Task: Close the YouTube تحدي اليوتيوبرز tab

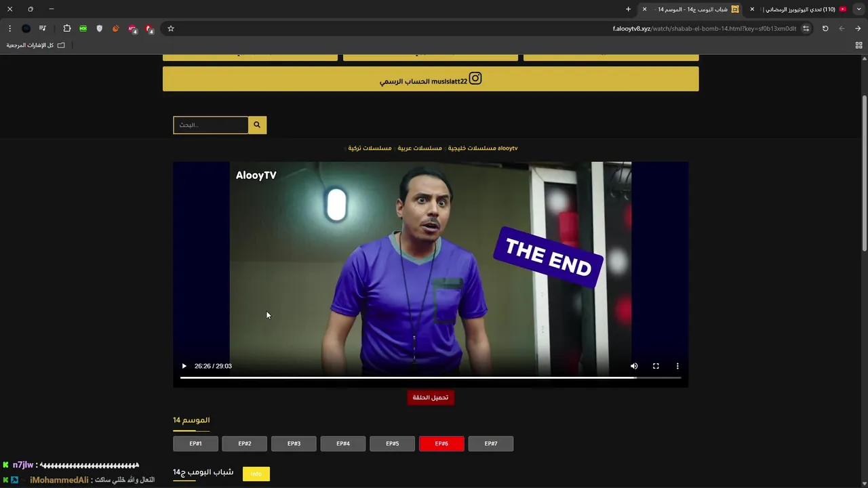Action: 752,9
